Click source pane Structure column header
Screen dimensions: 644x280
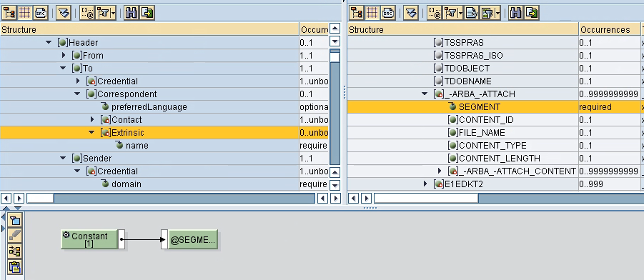149,29
